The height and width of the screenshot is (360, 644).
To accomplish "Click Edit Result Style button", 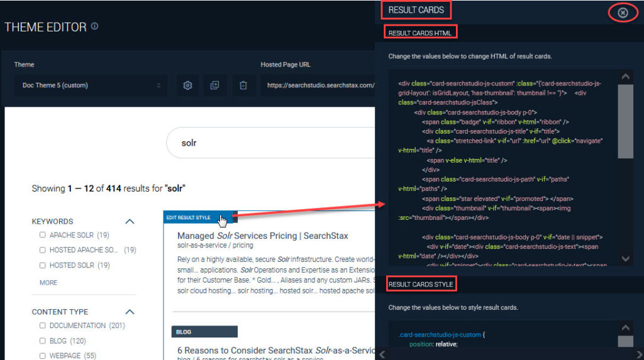I will coord(198,217).
